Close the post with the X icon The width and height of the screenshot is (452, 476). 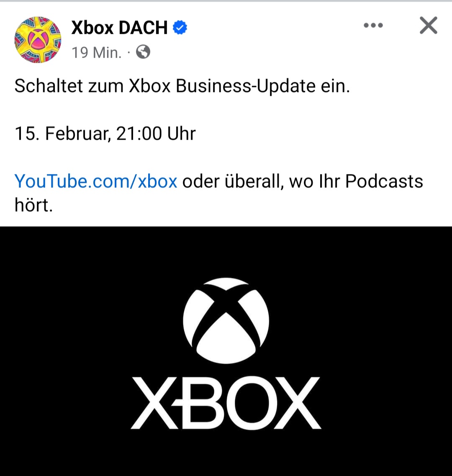click(x=428, y=26)
